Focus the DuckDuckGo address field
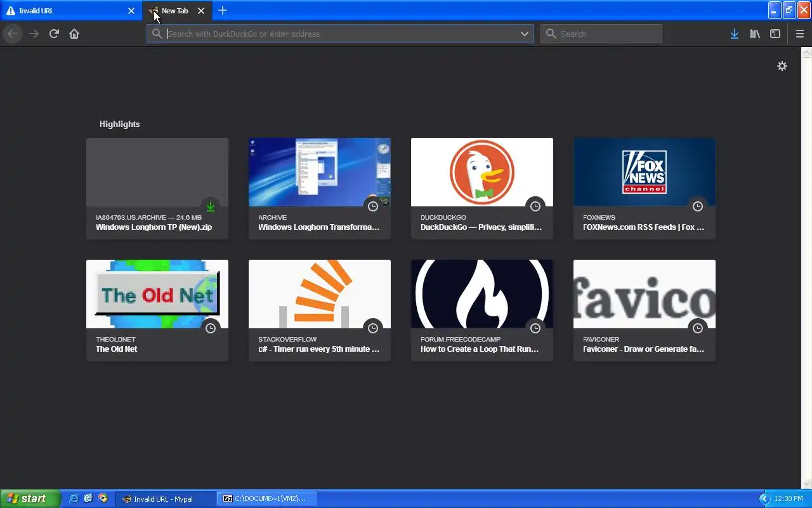Image resolution: width=812 pixels, height=508 pixels. point(340,34)
